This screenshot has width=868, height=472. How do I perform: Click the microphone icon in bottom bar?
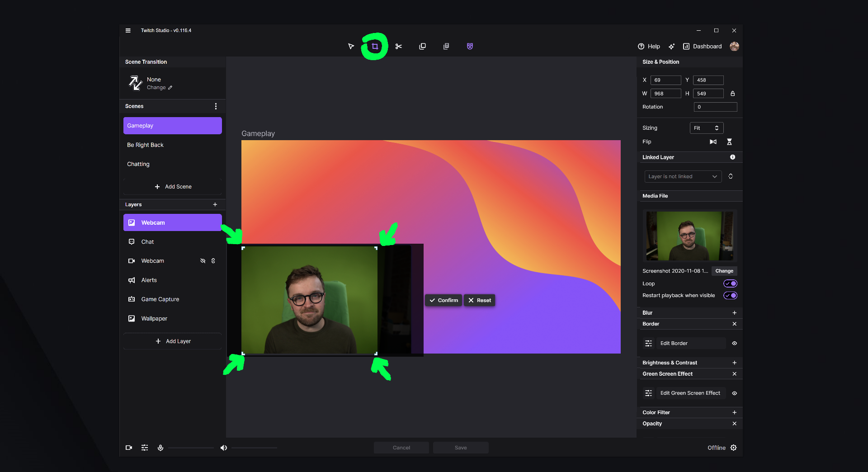click(160, 448)
